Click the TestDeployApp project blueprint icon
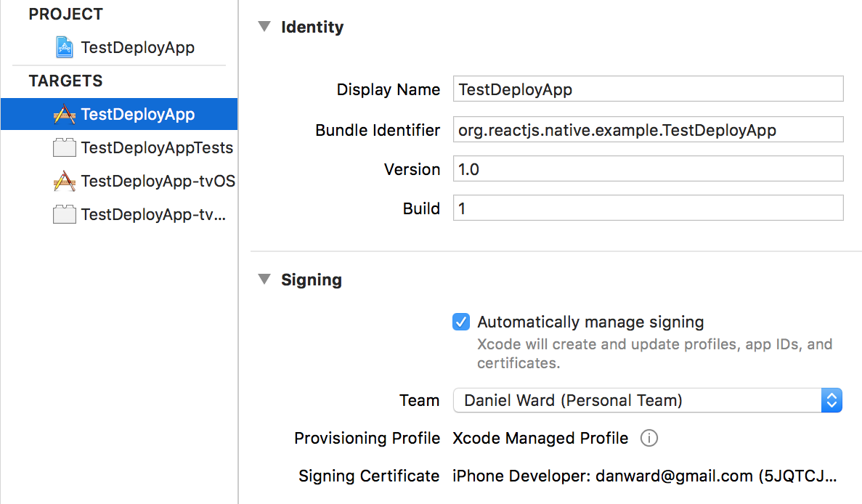 pos(65,48)
